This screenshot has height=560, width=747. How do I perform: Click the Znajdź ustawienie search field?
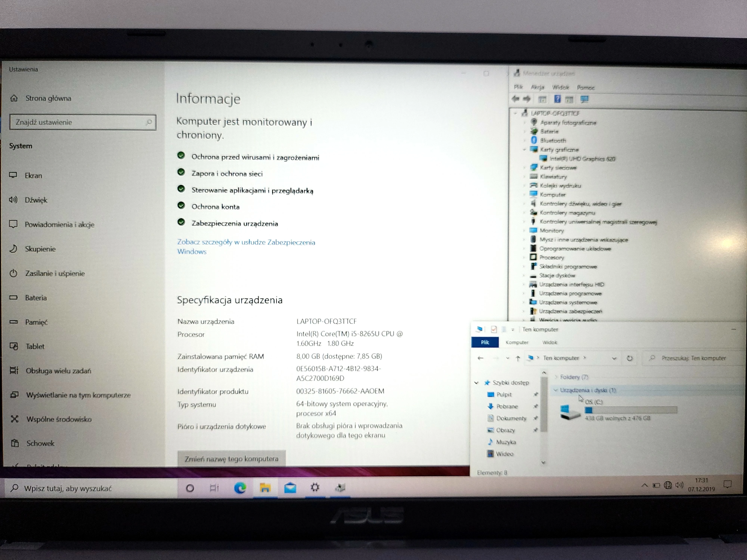pos(83,122)
